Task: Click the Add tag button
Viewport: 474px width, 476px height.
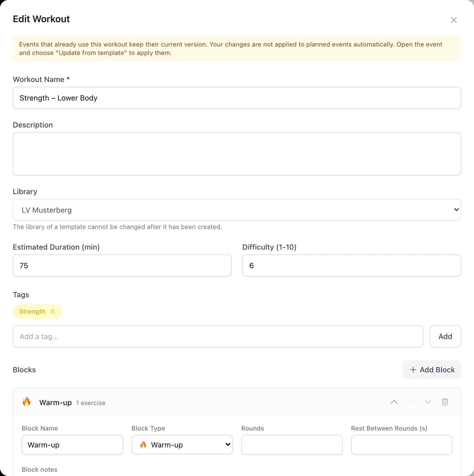Action: click(445, 336)
